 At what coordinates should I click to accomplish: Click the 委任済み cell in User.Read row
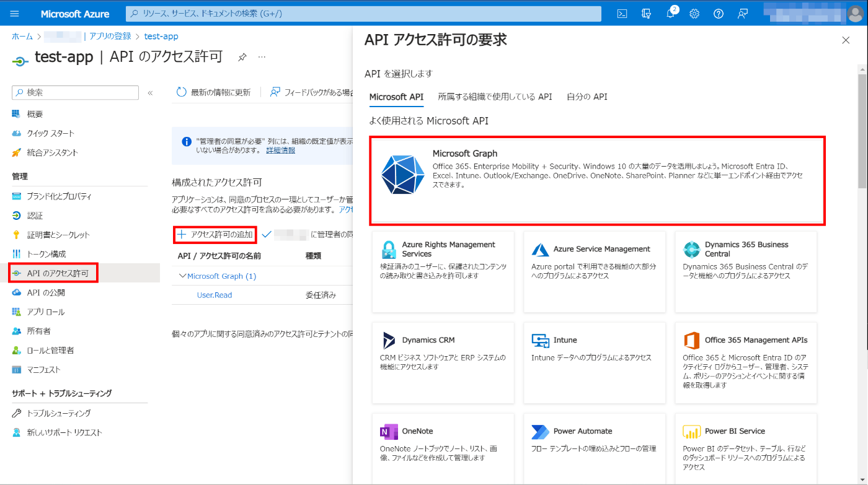321,295
